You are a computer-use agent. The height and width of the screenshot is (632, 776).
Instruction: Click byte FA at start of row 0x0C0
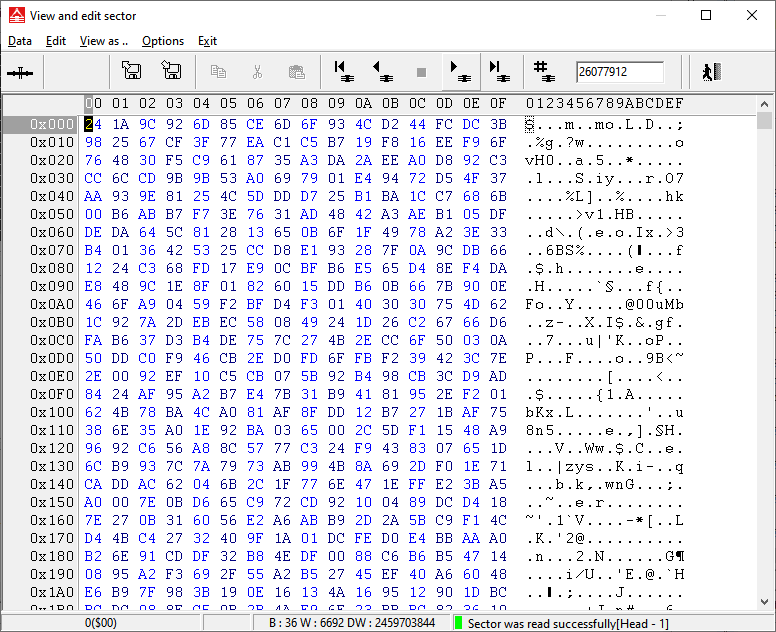point(93,340)
